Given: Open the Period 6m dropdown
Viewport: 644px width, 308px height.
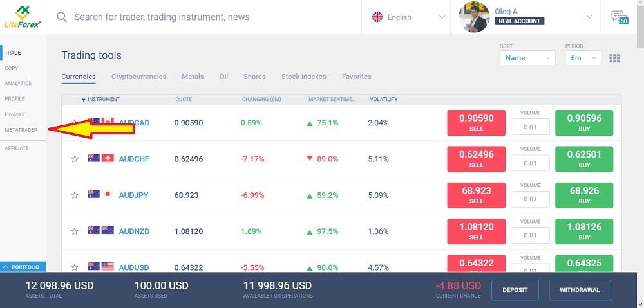Looking at the screenshot, I should point(583,58).
